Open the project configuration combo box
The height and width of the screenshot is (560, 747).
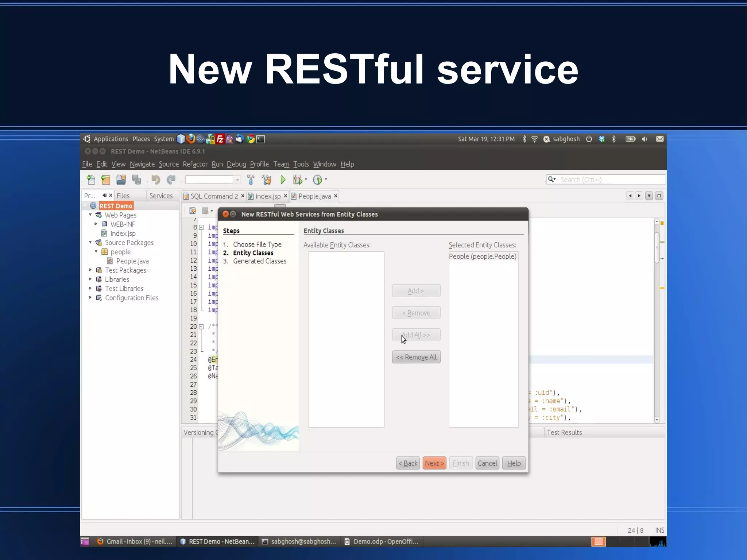213,179
